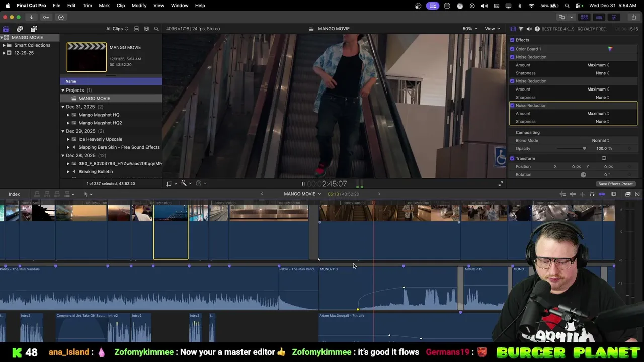
Task: Open the info inspector icon
Action: click(537, 29)
